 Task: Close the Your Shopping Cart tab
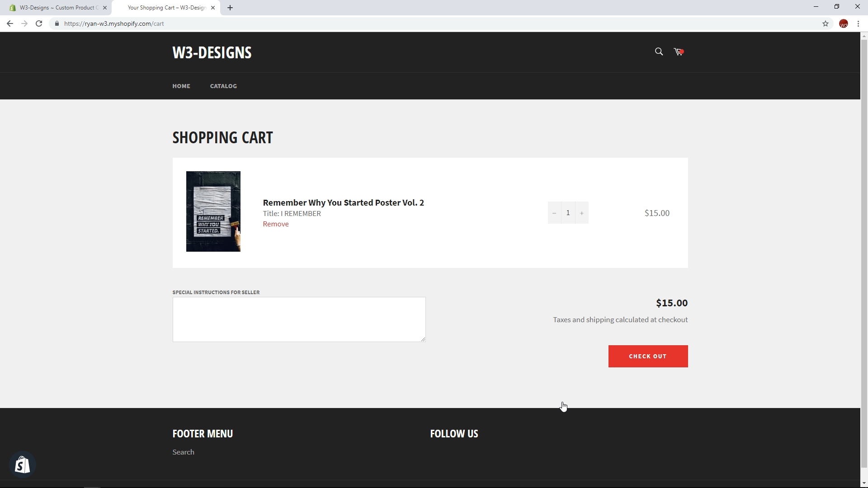point(213,8)
